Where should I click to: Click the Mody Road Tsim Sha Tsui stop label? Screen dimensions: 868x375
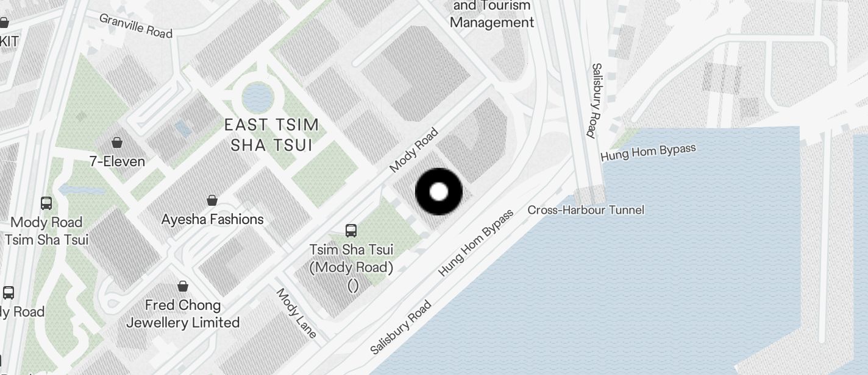[46, 231]
